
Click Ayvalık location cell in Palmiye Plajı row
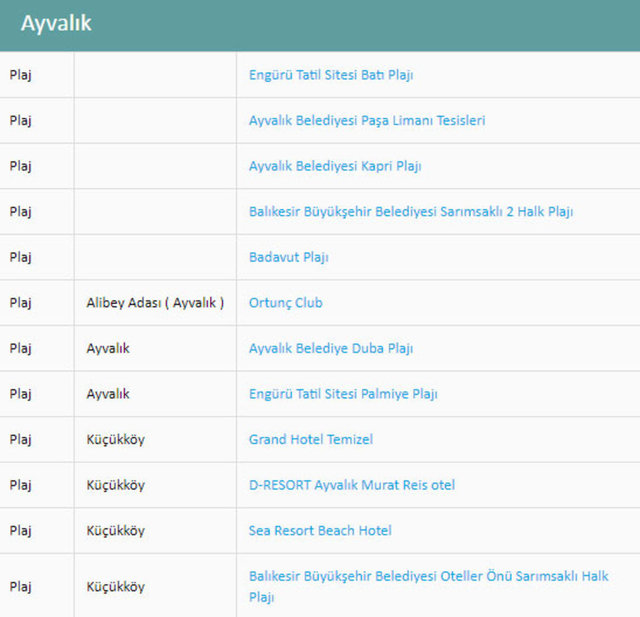(108, 394)
